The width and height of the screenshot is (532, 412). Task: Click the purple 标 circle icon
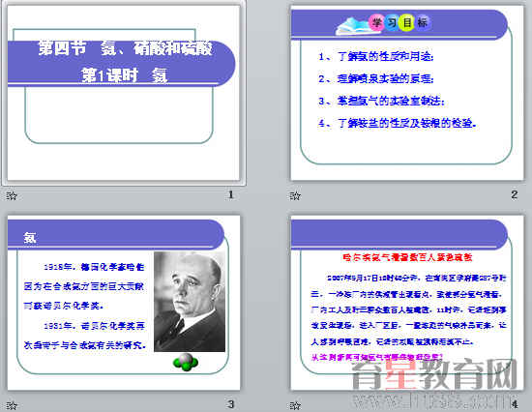click(x=423, y=23)
